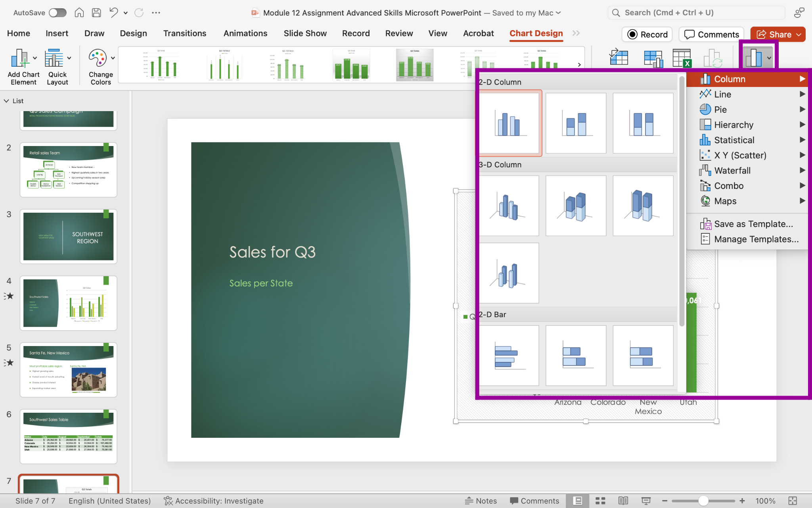Select slide 6 Southwest Sales Table thumbnail

click(68, 437)
